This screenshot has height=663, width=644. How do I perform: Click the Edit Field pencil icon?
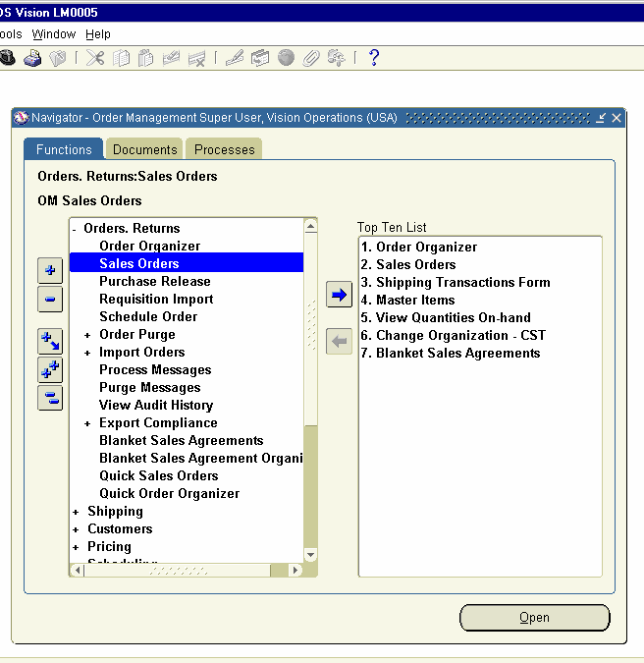click(x=235, y=58)
